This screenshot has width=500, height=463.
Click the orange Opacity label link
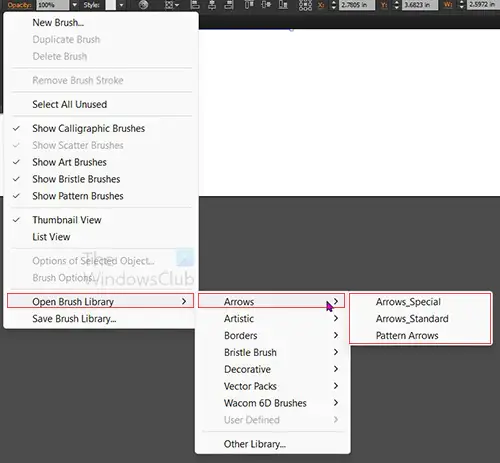[x=19, y=5]
